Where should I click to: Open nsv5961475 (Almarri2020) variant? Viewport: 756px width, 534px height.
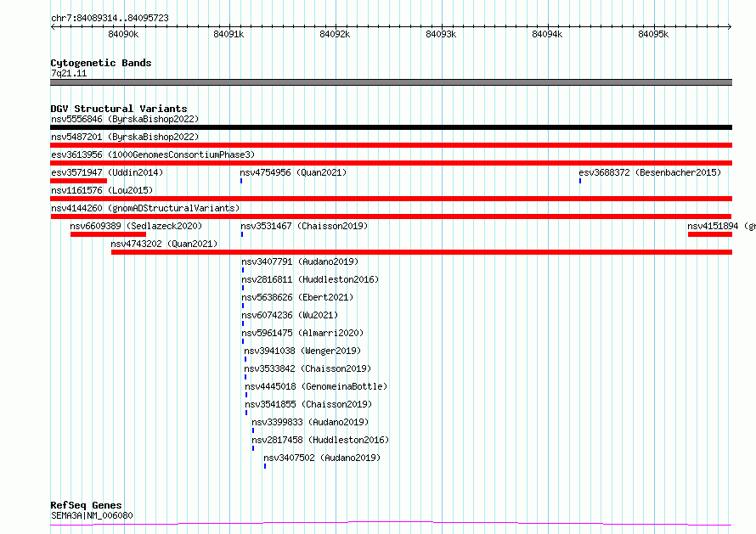click(x=302, y=333)
